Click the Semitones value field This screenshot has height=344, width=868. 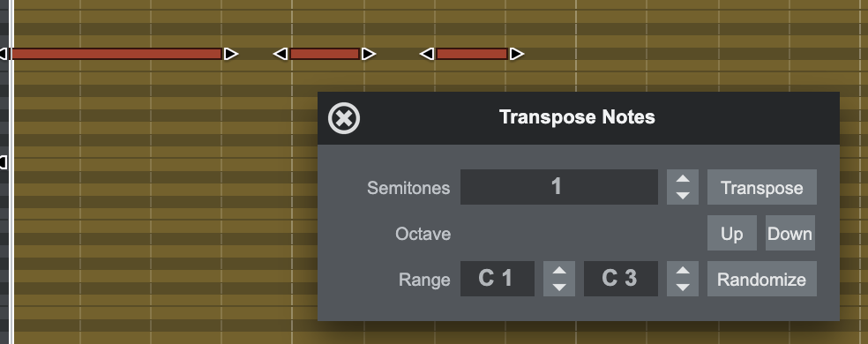[559, 187]
